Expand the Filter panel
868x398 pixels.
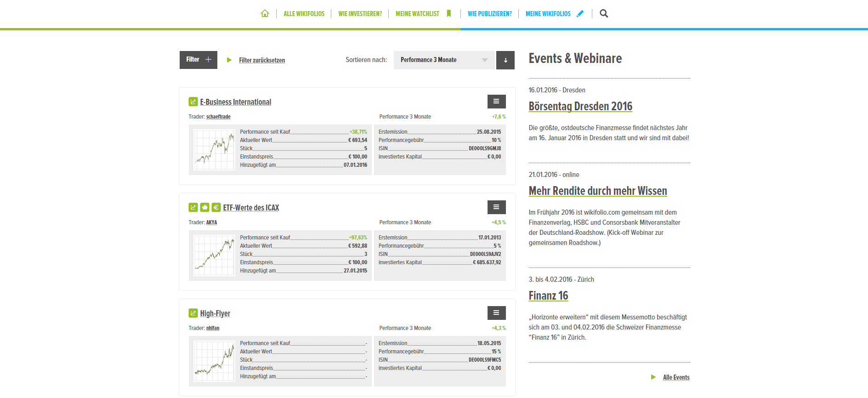[199, 60]
